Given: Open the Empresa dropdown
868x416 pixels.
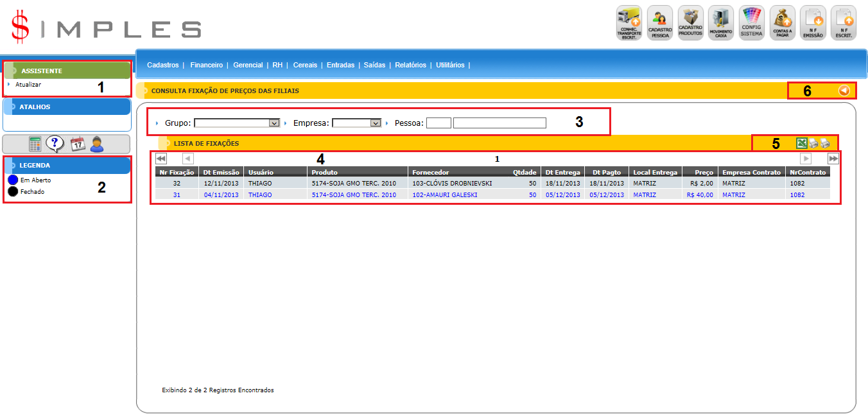Looking at the screenshot, I should point(357,123).
